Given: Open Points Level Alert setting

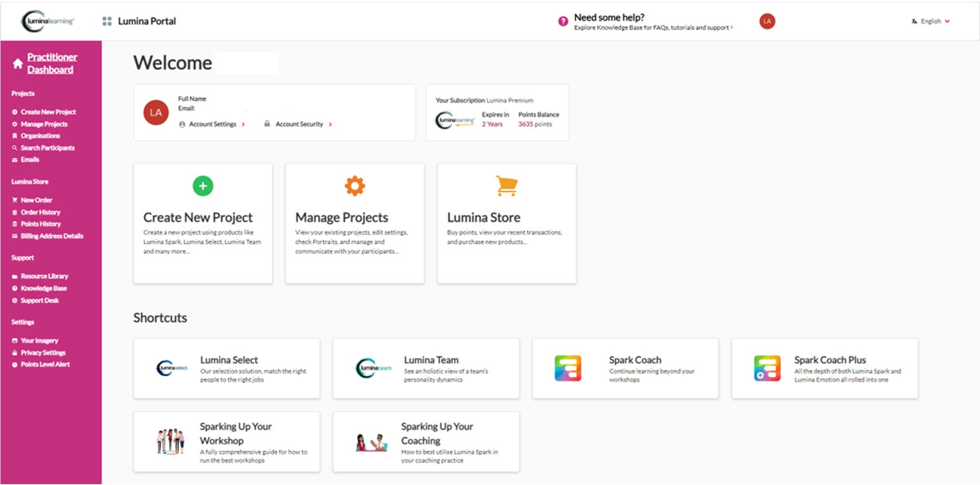Looking at the screenshot, I should [45, 365].
